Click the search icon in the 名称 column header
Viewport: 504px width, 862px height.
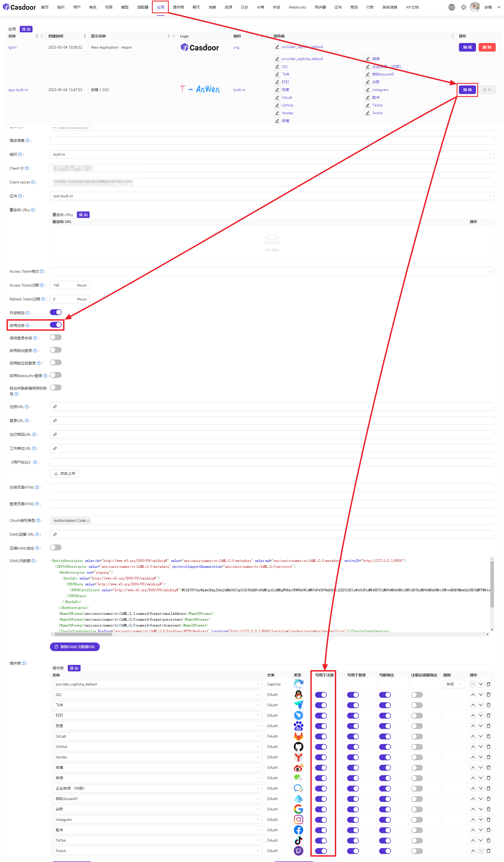(x=42, y=36)
